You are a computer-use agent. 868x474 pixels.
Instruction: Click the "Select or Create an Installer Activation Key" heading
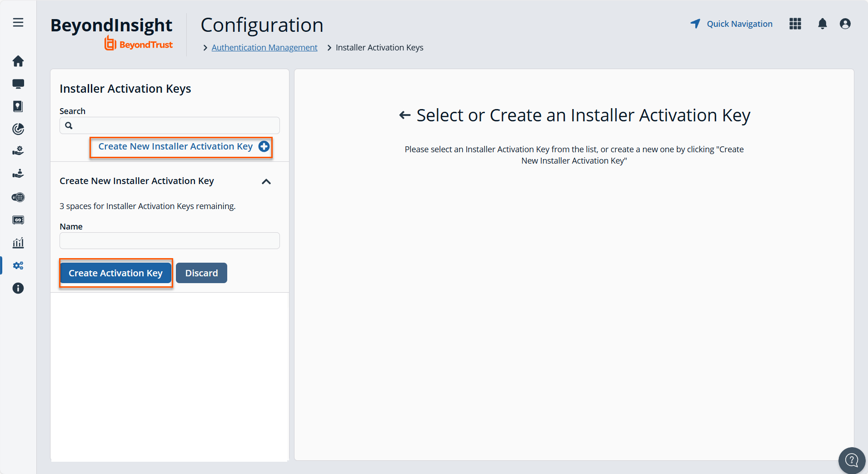(x=584, y=115)
